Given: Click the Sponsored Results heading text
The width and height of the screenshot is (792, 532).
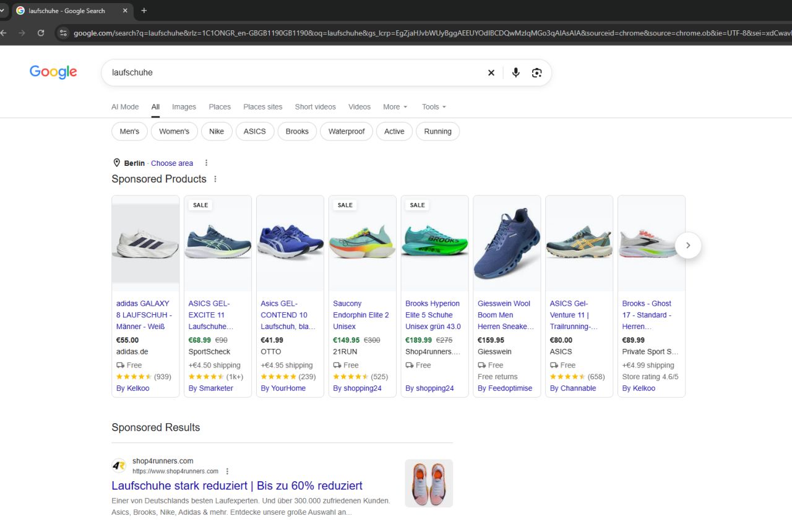Looking at the screenshot, I should click(156, 427).
